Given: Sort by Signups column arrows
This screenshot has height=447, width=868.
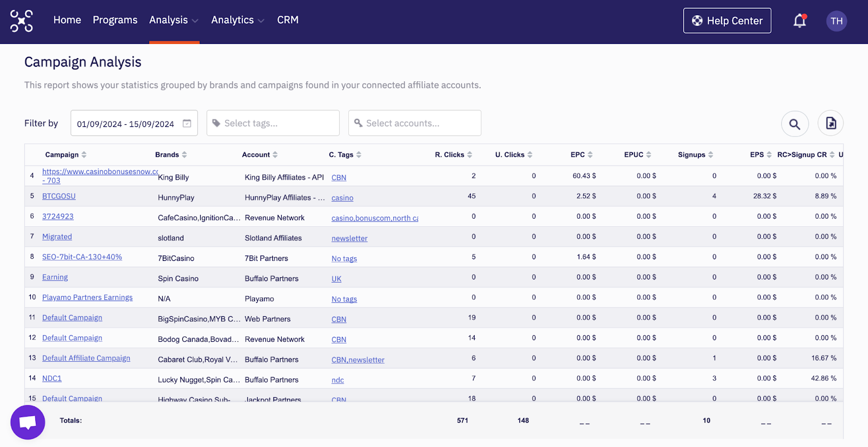Looking at the screenshot, I should [711, 155].
